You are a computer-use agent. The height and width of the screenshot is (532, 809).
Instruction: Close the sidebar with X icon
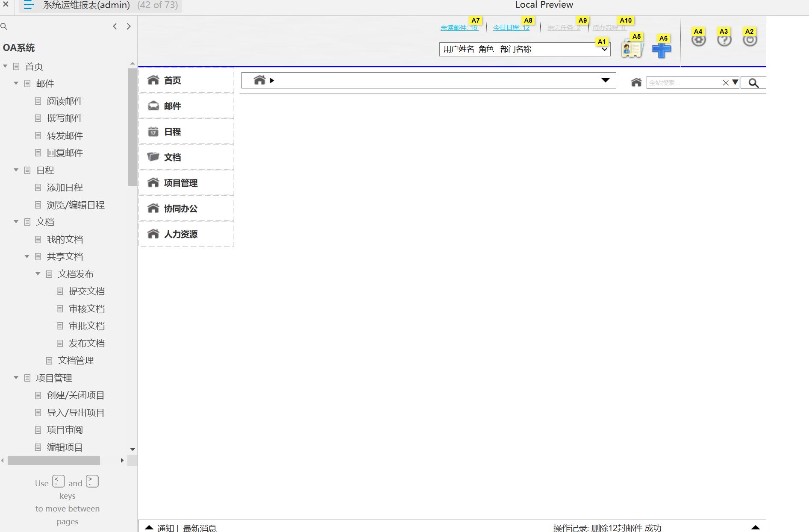click(x=6, y=5)
